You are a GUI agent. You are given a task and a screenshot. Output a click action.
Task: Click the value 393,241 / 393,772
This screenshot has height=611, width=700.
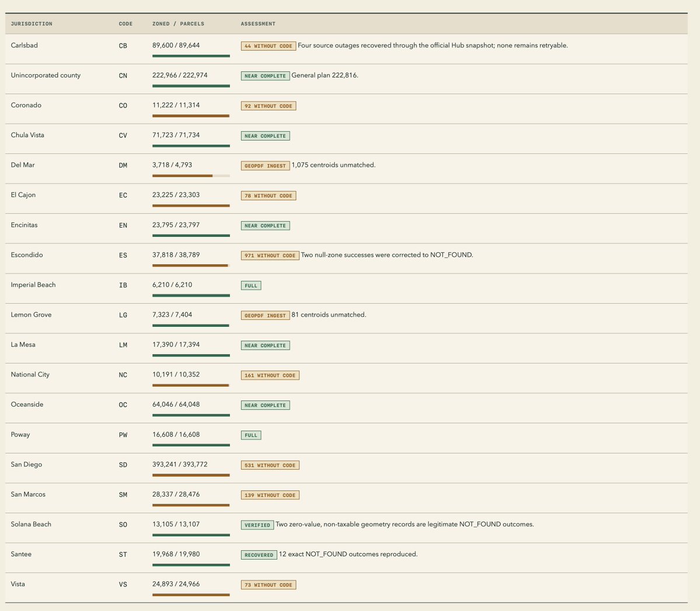pyautogui.click(x=180, y=464)
